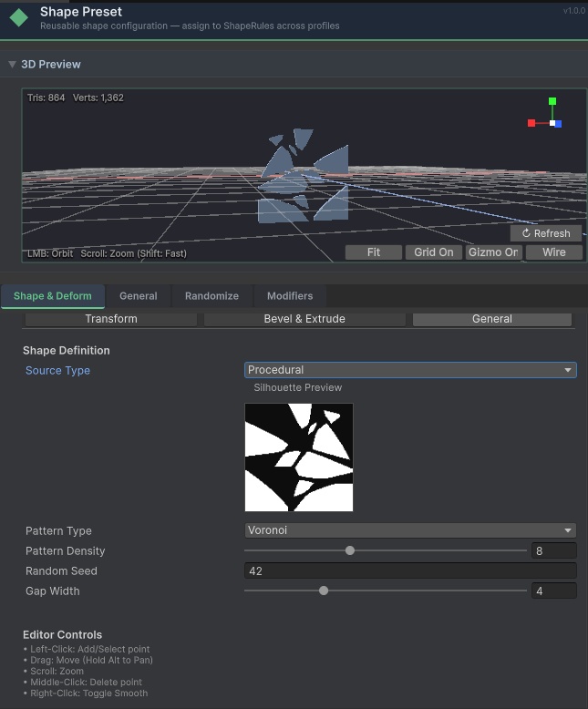Click the Pattern Density slider handle
This screenshot has width=588, height=709.
click(350, 550)
